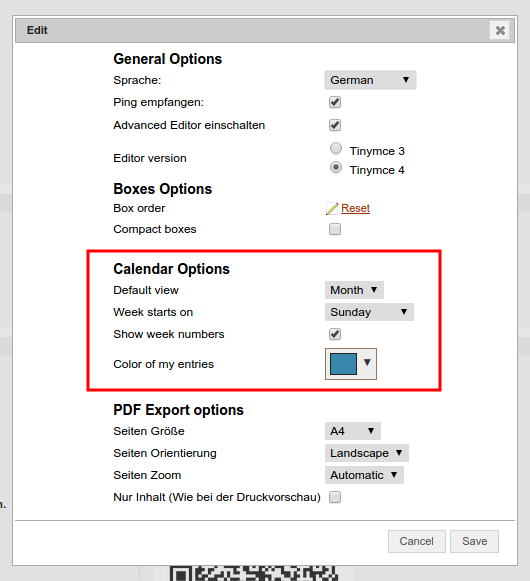Click the General Options heading
530x581 pixels.
tap(168, 59)
